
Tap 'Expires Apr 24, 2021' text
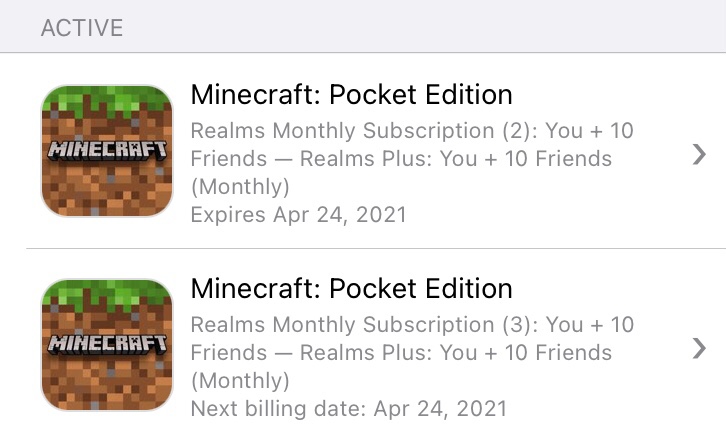pos(299,215)
